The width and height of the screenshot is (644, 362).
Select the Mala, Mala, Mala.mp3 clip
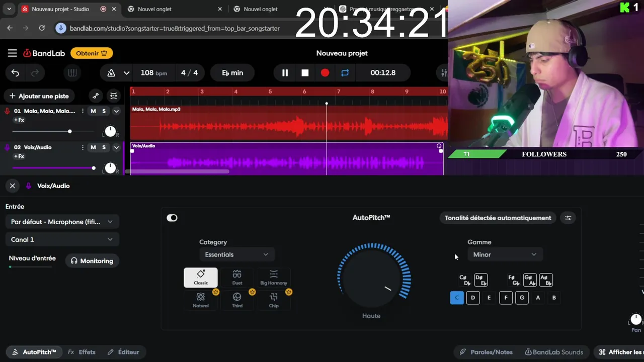pyautogui.click(x=289, y=123)
